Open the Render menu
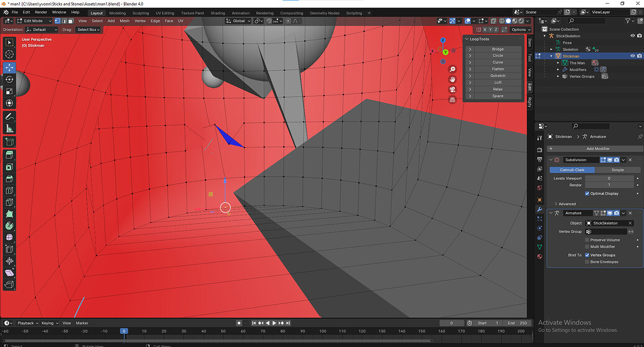Viewport: 644px width, 347px height. 40,12
